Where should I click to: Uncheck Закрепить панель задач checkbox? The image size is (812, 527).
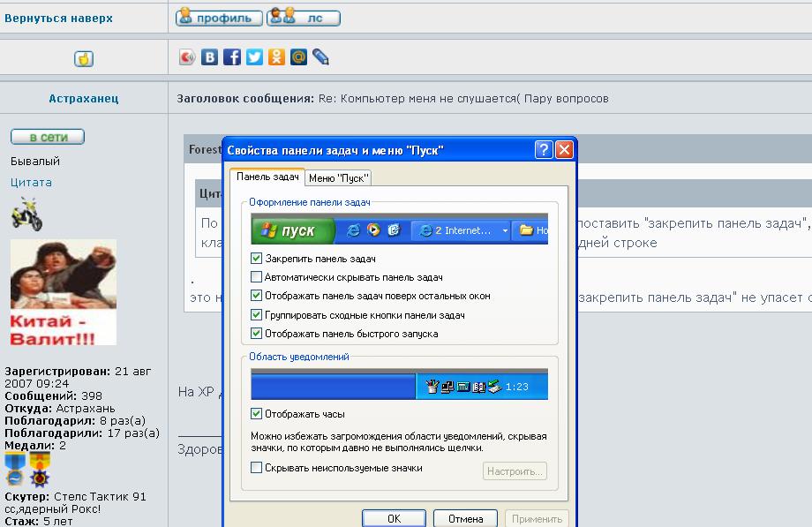pyautogui.click(x=257, y=259)
